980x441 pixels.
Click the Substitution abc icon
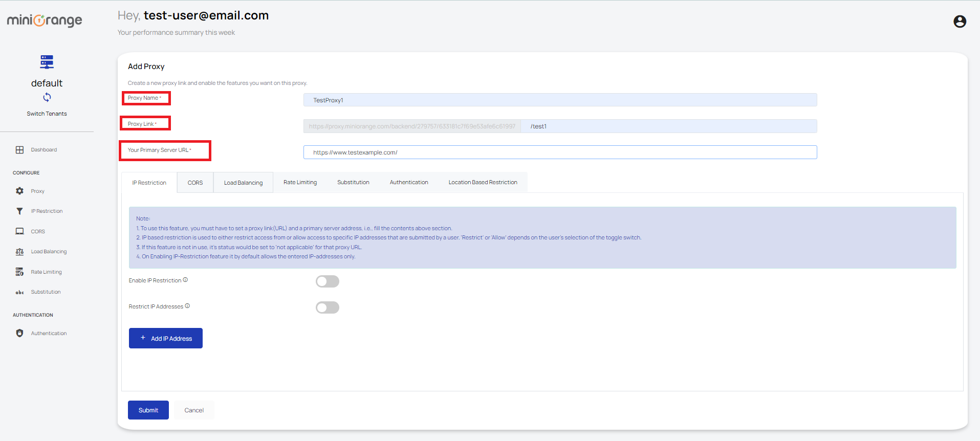pos(19,292)
